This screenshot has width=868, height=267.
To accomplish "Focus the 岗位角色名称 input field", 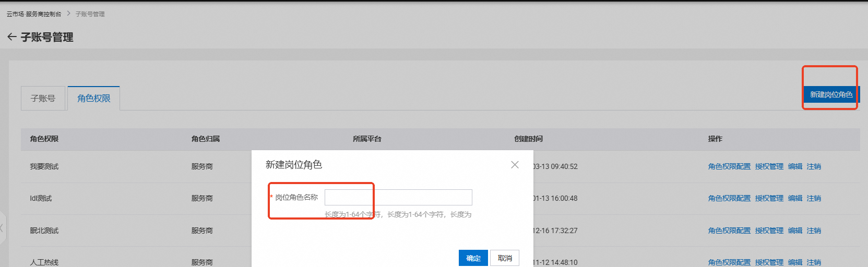I will [x=398, y=197].
